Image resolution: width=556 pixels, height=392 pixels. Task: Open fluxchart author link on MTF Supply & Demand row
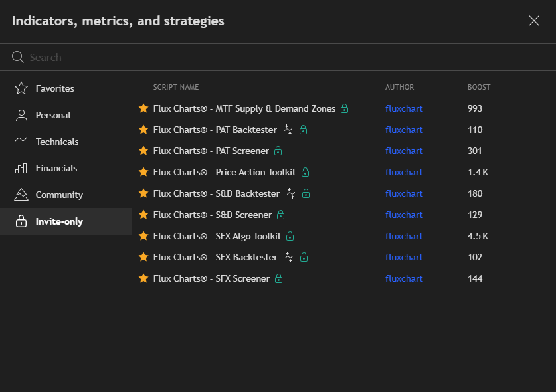pyautogui.click(x=404, y=108)
